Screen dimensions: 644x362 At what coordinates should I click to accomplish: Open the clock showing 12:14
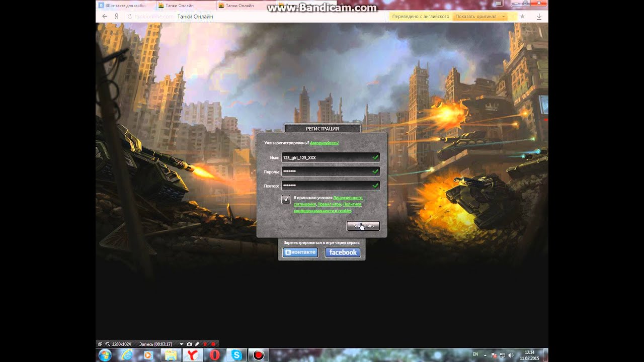(529, 355)
